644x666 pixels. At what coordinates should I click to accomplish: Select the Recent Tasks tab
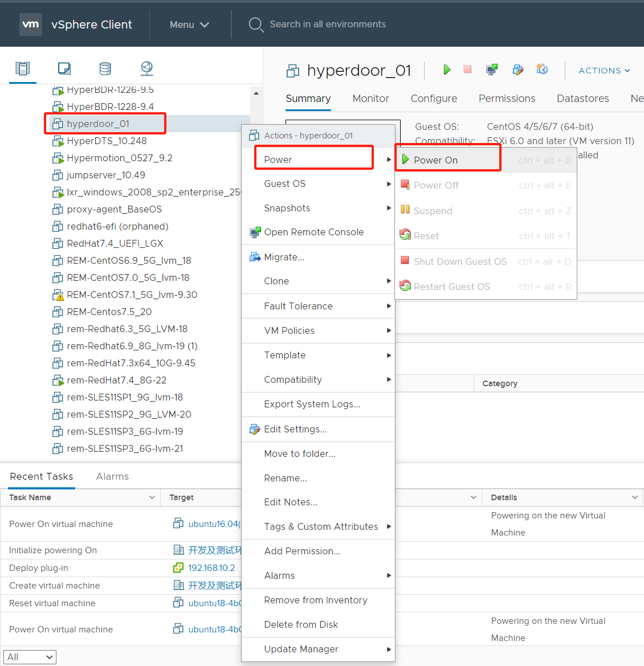[41, 476]
